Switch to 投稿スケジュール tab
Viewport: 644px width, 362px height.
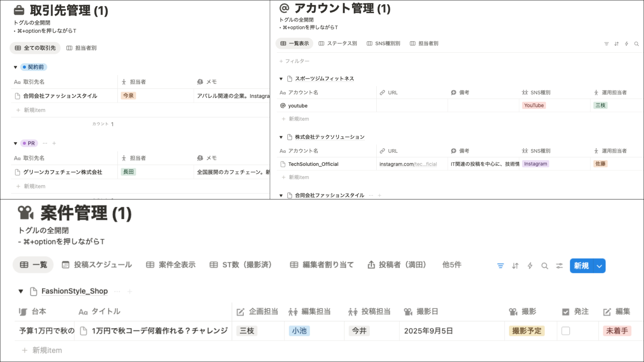tap(97, 265)
